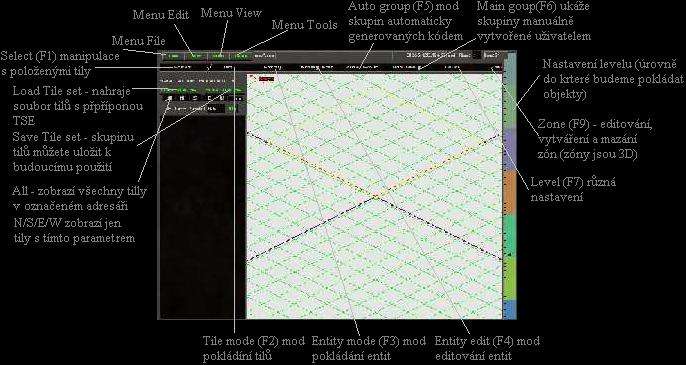Open Zone (F9) editing tab
The image size is (686, 365).
coord(497,67)
